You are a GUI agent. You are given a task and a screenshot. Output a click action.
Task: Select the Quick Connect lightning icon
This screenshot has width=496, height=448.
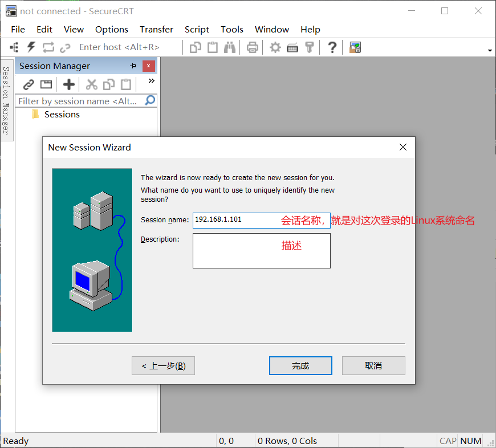click(31, 47)
